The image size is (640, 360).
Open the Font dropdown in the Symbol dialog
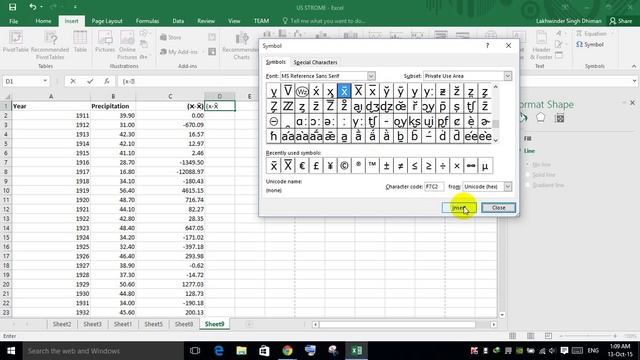tap(371, 76)
